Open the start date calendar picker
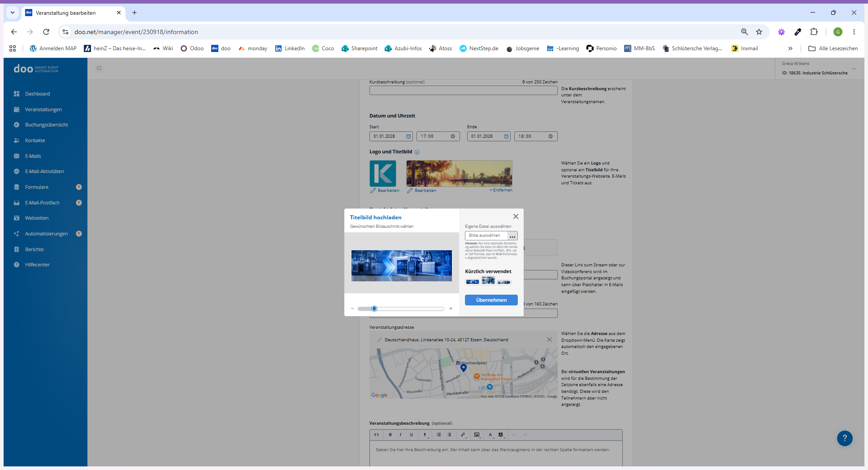 click(x=408, y=136)
